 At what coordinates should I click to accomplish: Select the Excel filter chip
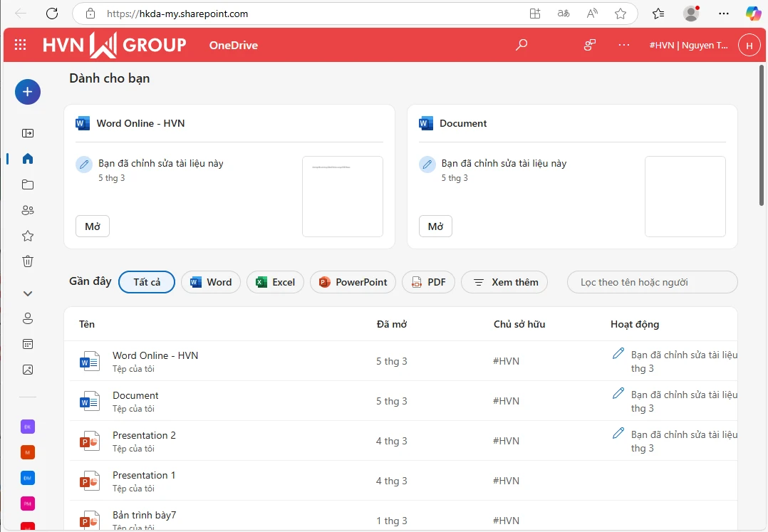coord(275,282)
